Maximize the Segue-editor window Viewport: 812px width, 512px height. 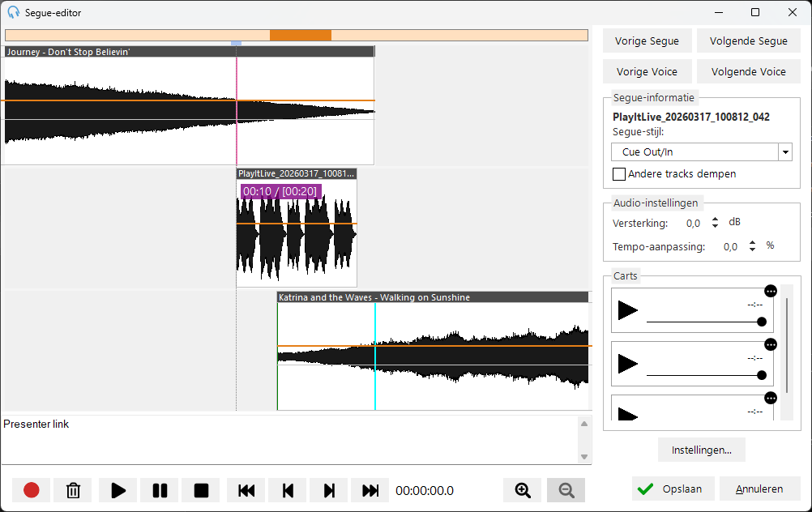(x=755, y=12)
